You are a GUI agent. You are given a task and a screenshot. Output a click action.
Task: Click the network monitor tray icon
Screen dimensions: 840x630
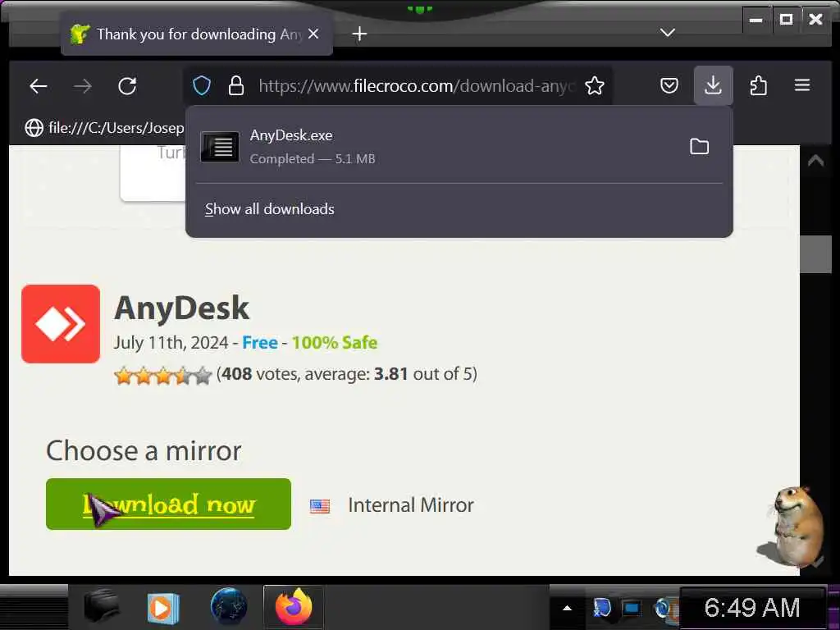[632, 608]
